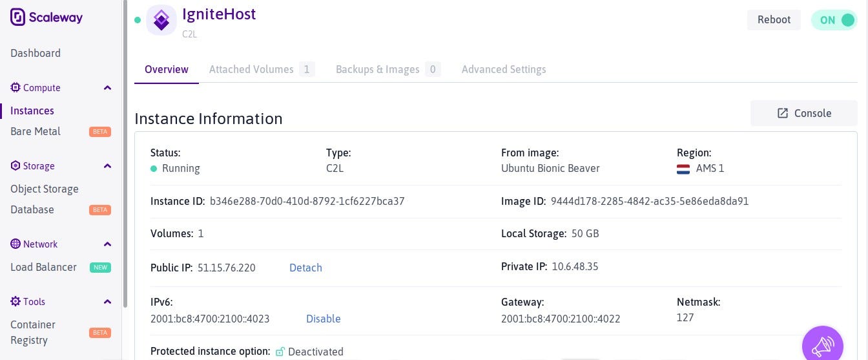Screen dimensions: 868x360
Task: Open Object Storage in the sidebar
Action: click(45, 189)
